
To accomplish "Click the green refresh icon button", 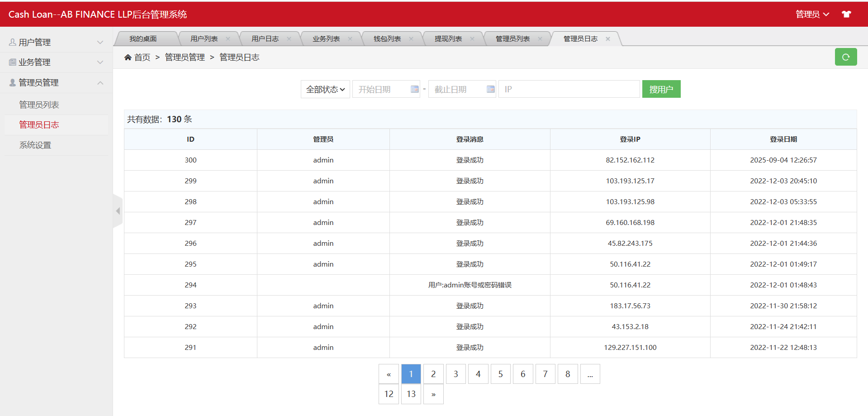I will click(845, 57).
